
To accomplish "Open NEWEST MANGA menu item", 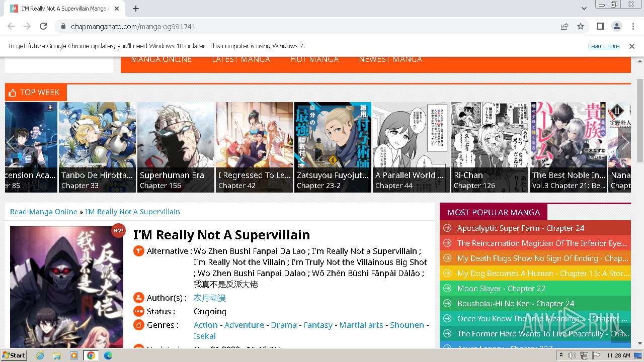I will coord(390,59).
